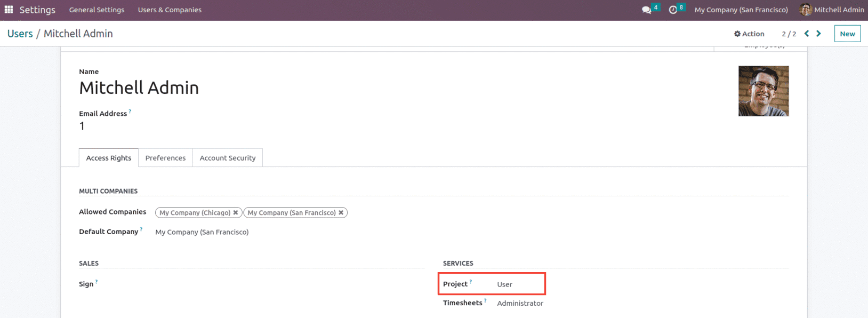The image size is (868, 318).
Task: Click the SERVICES section heading
Action: 458,263
